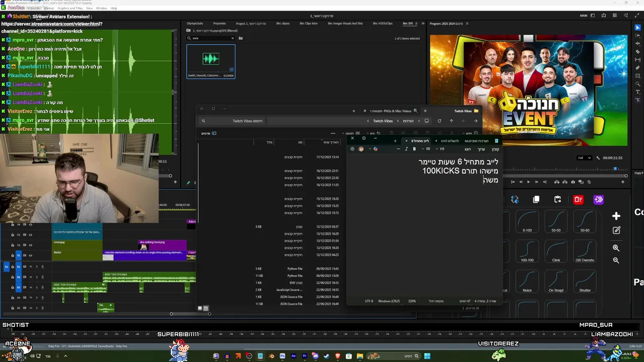
Task: Click the purple apply icon in curve plugin
Action: (598, 200)
